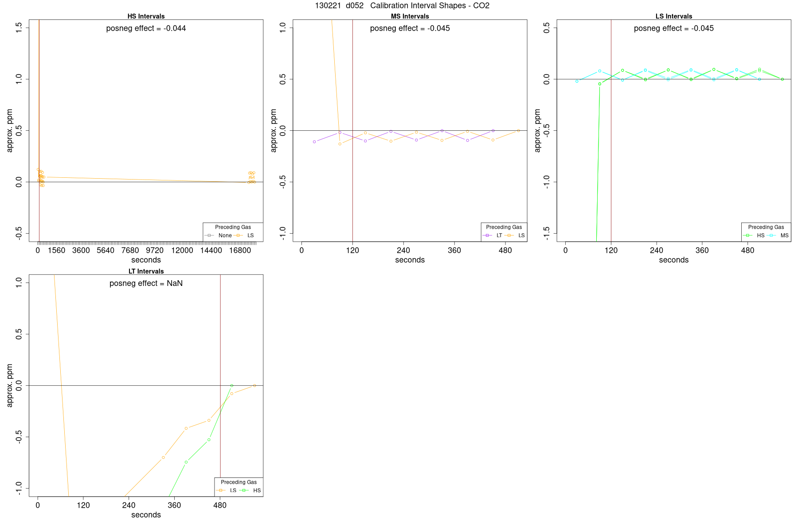798x532 pixels.
Task: Click the LT purple legend marker in MS Intervals
Action: click(x=487, y=235)
